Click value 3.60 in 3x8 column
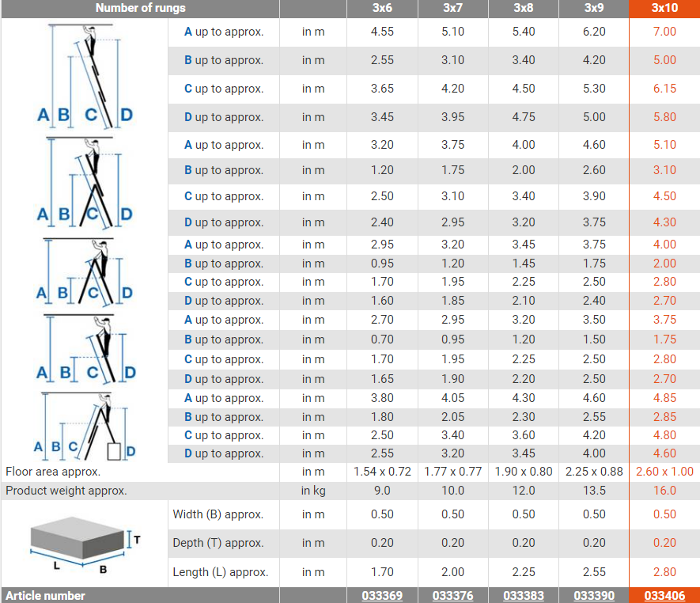The height and width of the screenshot is (603, 700). pos(523,435)
